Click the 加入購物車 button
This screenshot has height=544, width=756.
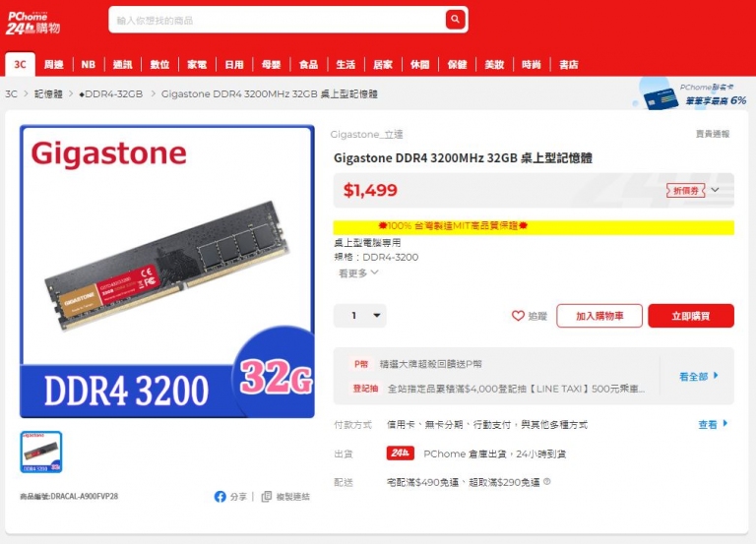click(x=599, y=316)
